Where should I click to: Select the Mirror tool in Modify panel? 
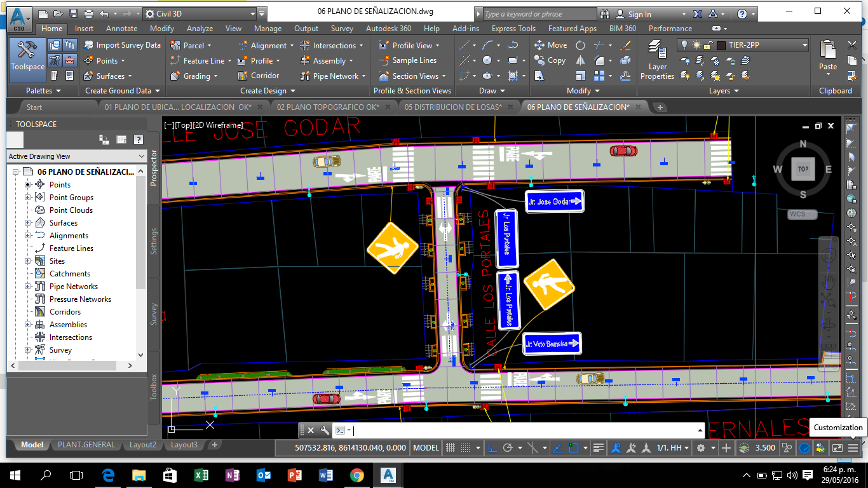click(579, 60)
